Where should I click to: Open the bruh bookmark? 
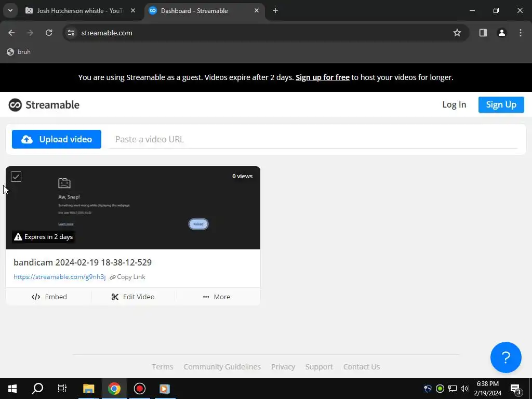point(19,52)
